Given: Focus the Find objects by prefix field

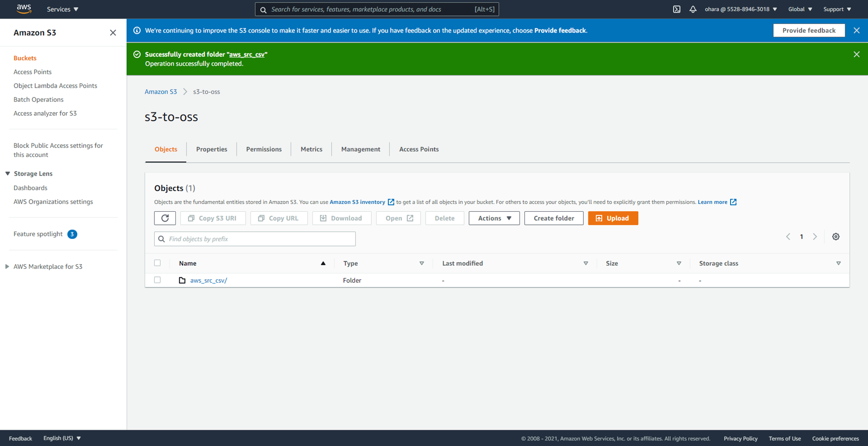Looking at the screenshot, I should [255, 239].
